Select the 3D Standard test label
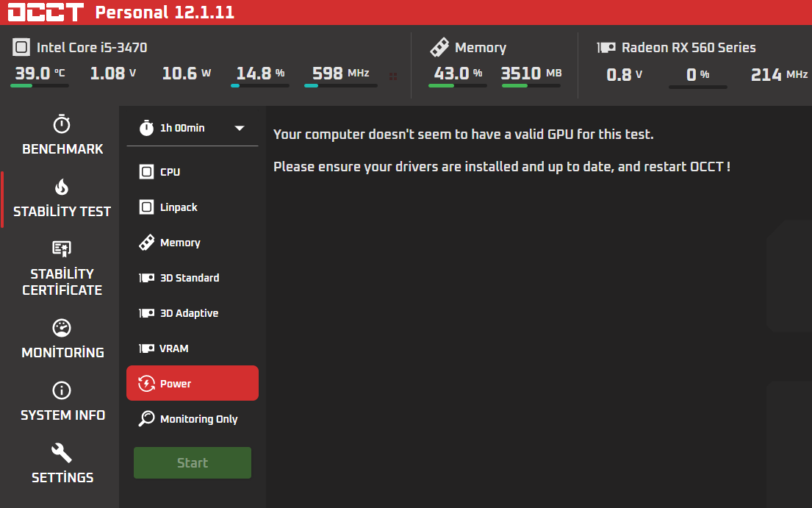This screenshot has width=812, height=508. point(190,278)
